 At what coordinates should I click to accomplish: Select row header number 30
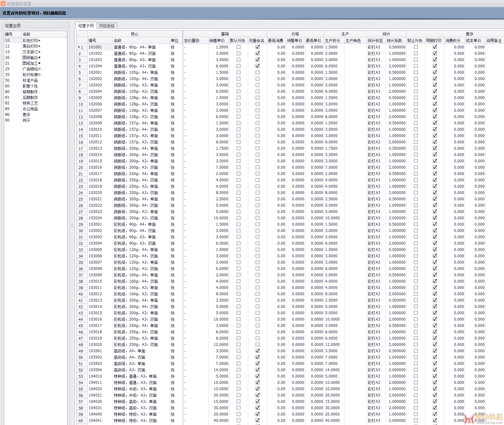(x=81, y=231)
